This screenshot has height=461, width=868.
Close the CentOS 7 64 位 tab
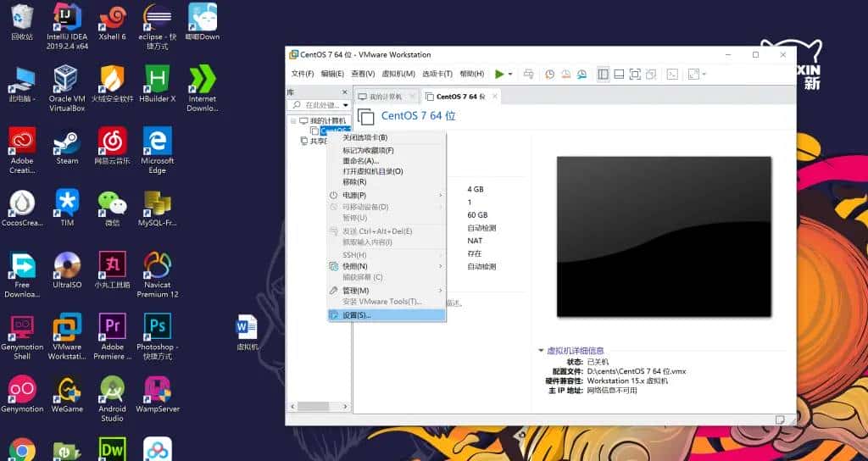tap(495, 97)
